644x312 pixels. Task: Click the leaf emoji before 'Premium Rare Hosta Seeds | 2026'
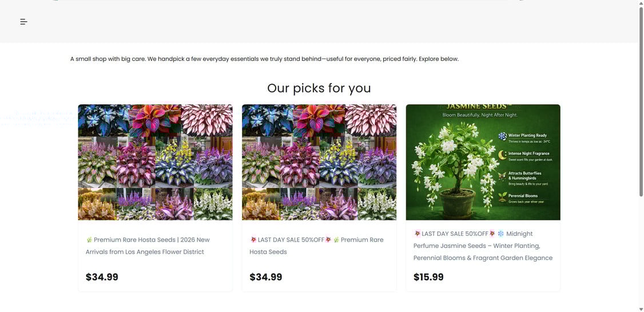[x=89, y=240]
